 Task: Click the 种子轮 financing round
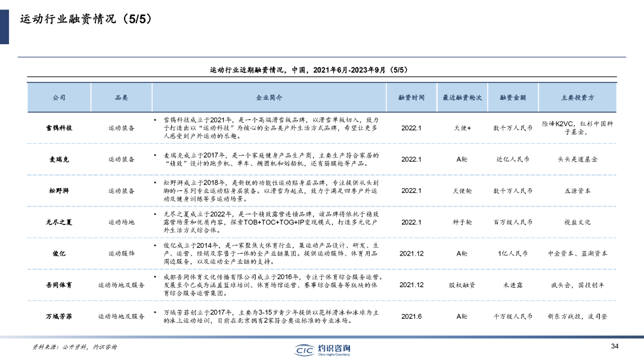(x=462, y=223)
